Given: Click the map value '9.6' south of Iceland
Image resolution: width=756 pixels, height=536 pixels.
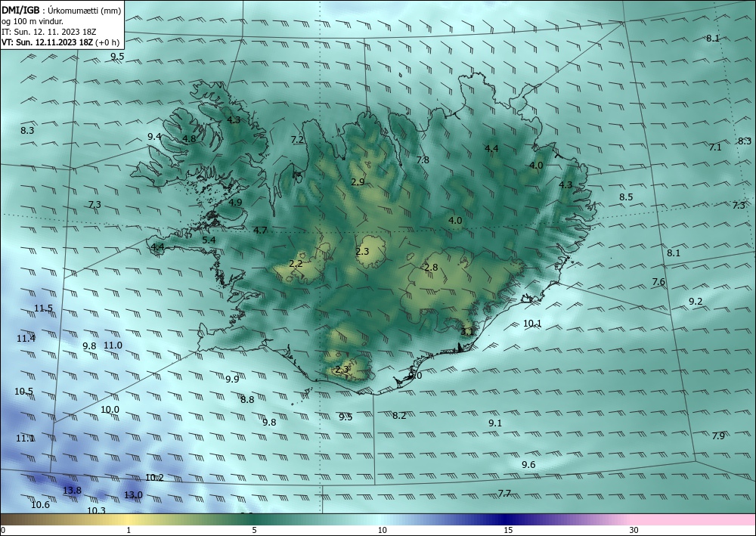Looking at the screenshot, I should click(x=529, y=465).
